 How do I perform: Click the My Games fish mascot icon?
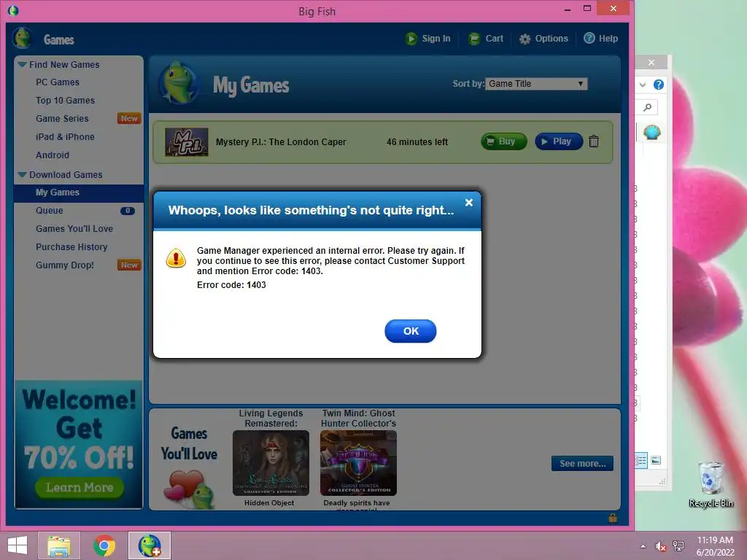click(x=179, y=83)
